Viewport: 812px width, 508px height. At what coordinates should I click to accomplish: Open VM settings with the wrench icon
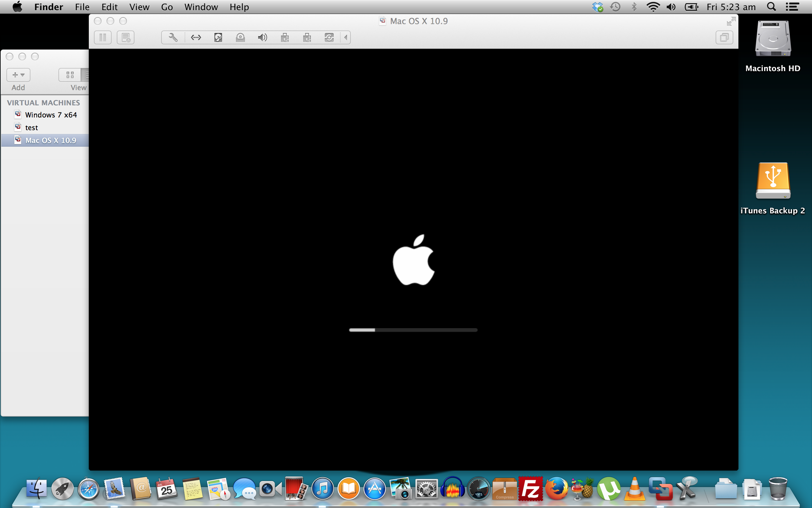click(x=173, y=37)
